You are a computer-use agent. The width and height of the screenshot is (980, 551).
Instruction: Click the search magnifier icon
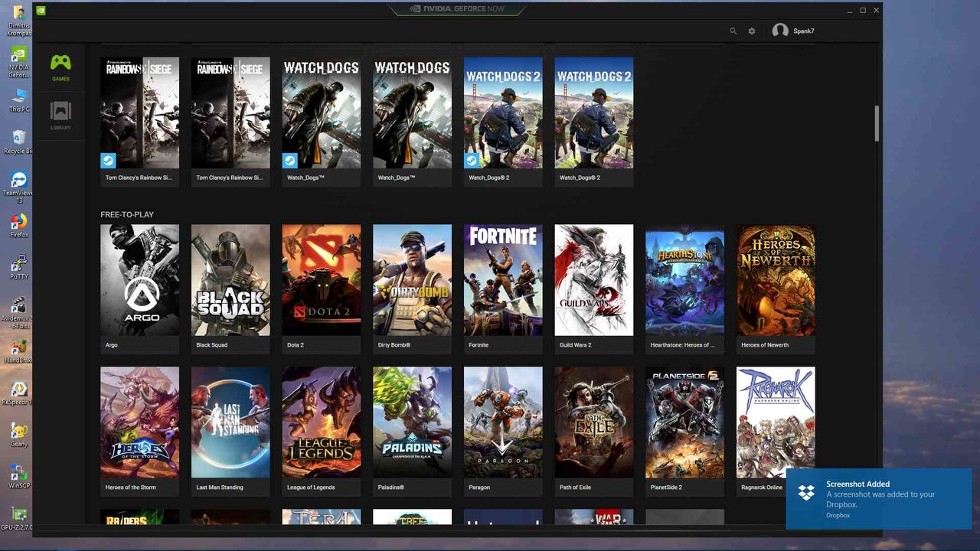733,31
